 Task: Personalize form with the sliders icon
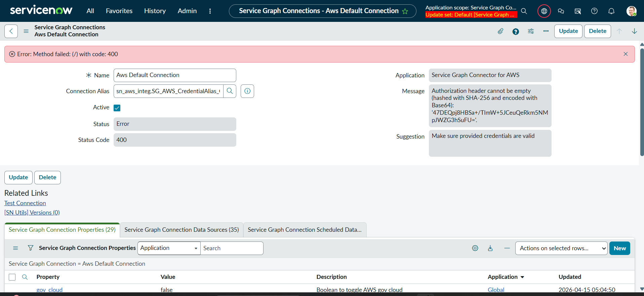tap(531, 31)
